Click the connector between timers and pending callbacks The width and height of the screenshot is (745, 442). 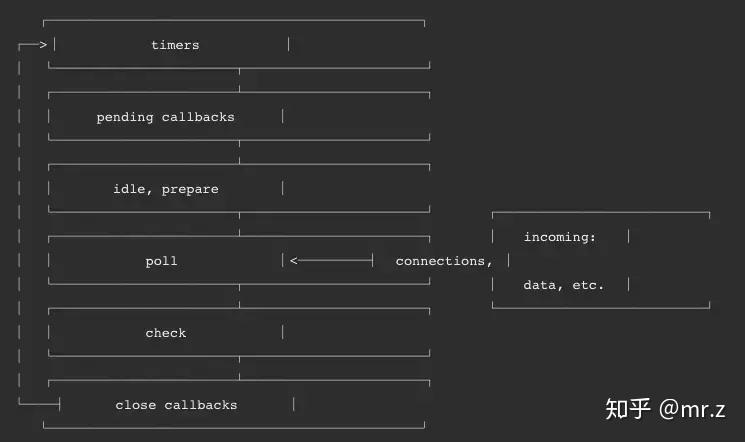(x=239, y=80)
